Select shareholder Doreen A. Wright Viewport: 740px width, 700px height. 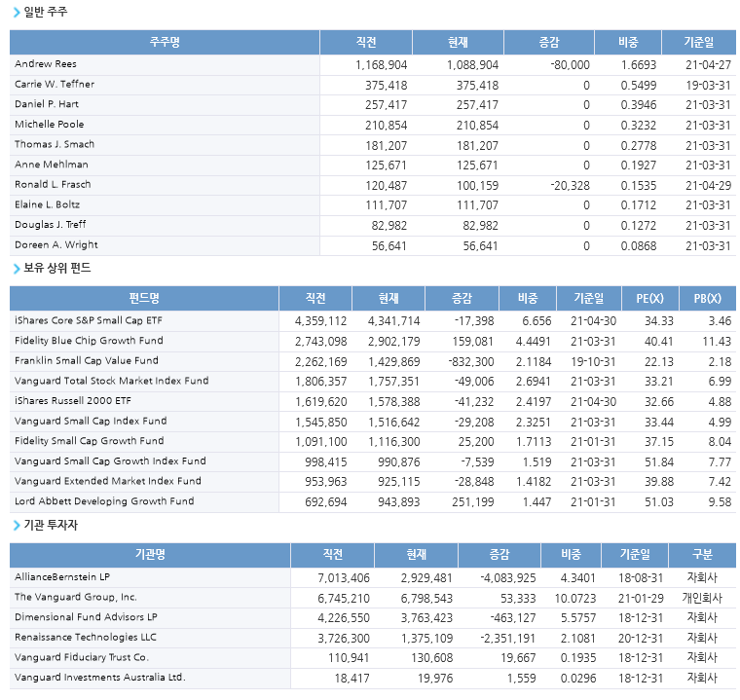coord(56,245)
